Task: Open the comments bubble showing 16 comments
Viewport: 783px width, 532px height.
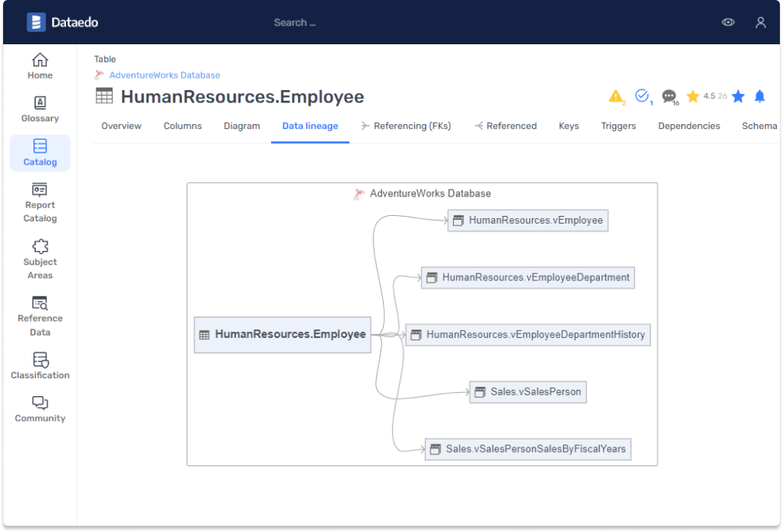Action: point(670,96)
